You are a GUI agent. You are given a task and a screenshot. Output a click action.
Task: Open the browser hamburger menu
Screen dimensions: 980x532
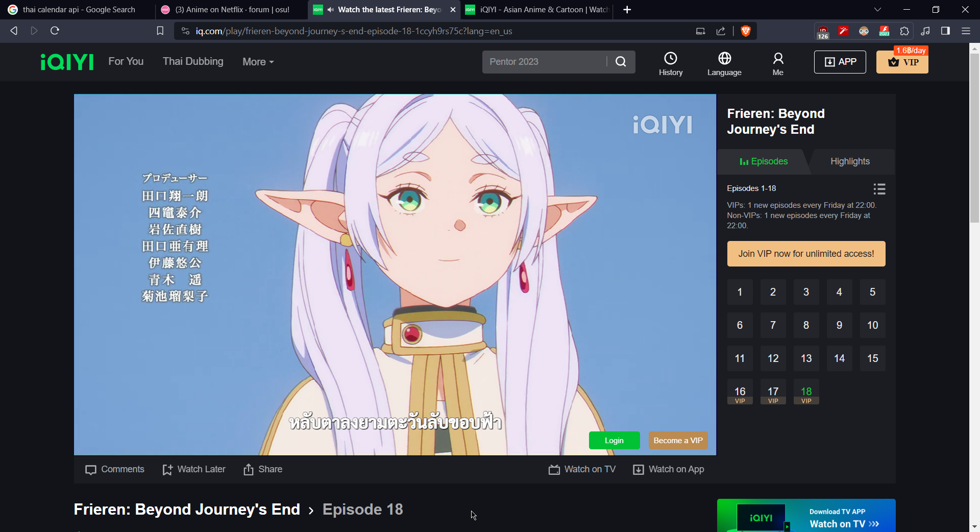966,31
